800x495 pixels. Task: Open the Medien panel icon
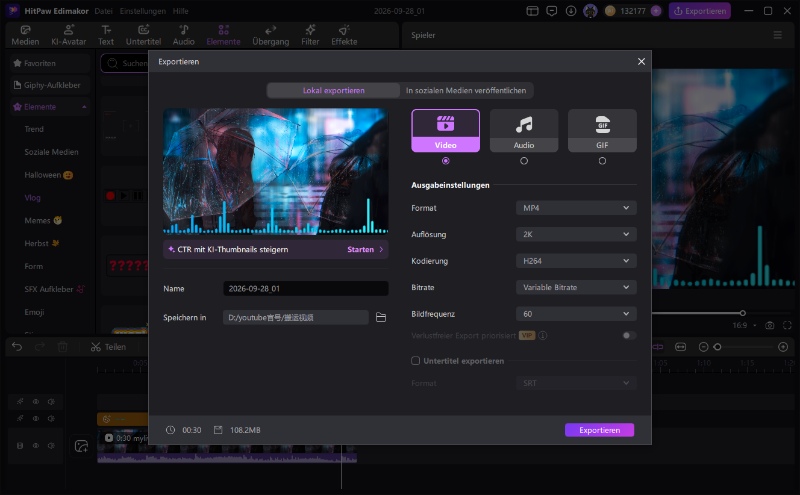click(25, 35)
